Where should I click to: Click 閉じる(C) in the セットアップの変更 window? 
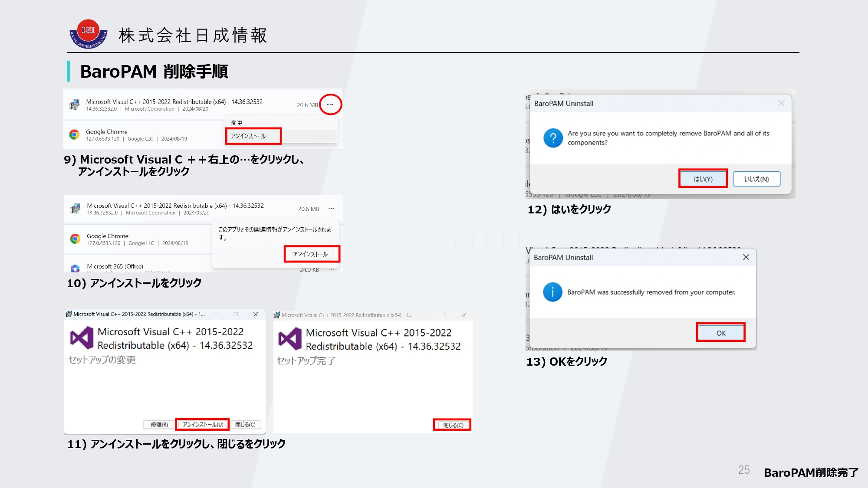245,425
